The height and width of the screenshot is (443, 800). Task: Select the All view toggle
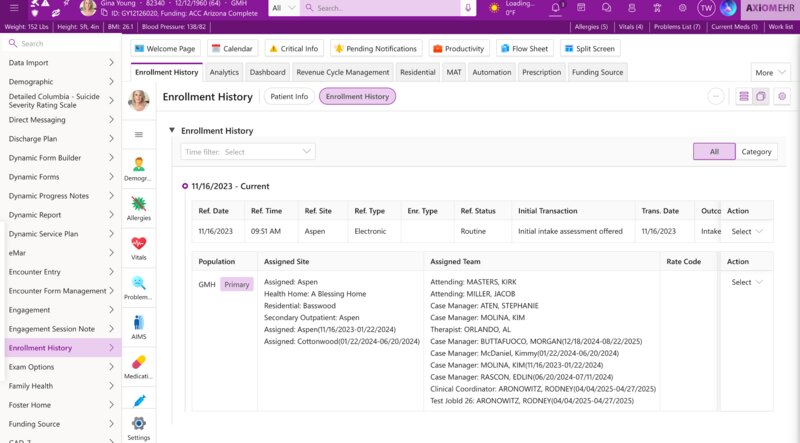click(714, 152)
